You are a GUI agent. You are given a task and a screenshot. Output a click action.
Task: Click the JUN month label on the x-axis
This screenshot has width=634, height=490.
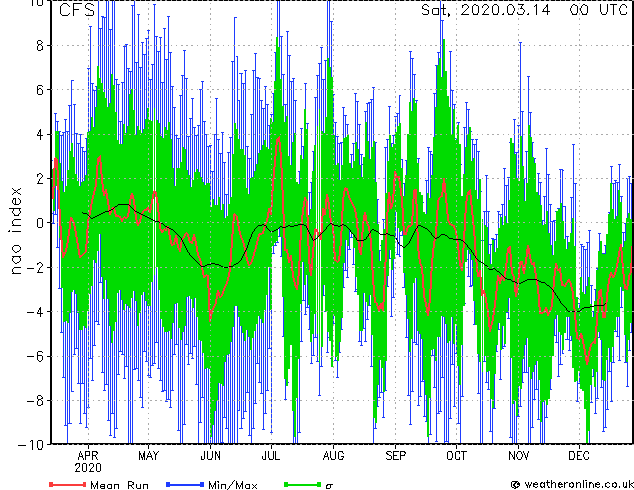(210, 456)
